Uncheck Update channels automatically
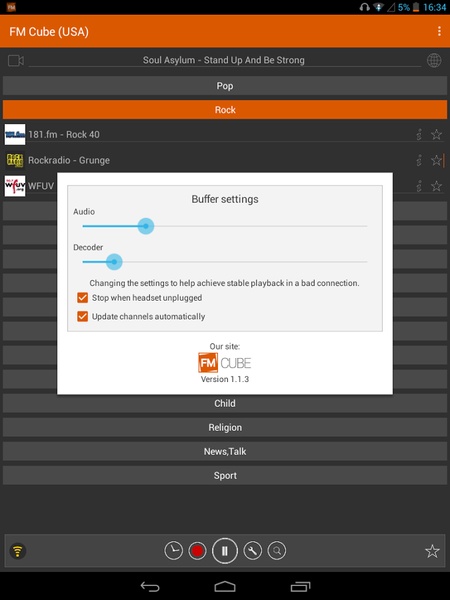 82,316
